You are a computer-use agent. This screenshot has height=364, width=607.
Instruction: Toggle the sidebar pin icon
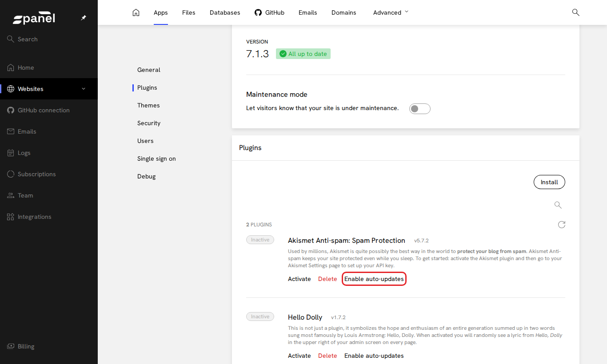coord(84,18)
